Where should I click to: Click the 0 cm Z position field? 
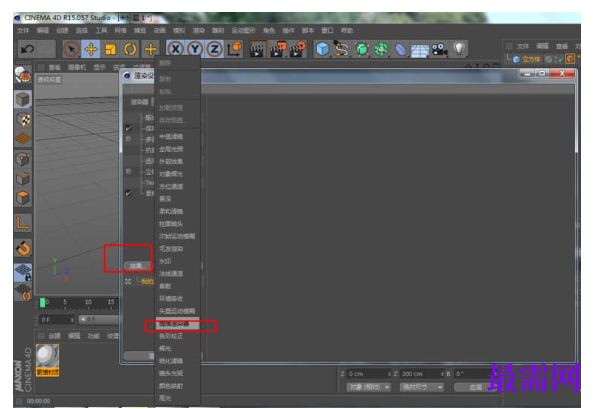[x=369, y=374]
